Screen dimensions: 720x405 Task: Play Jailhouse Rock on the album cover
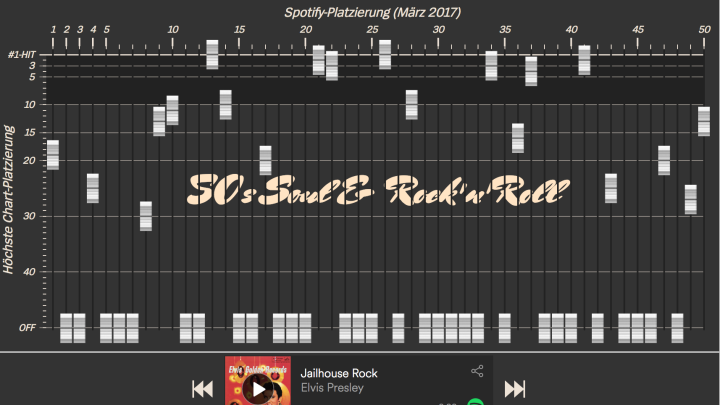pos(259,389)
